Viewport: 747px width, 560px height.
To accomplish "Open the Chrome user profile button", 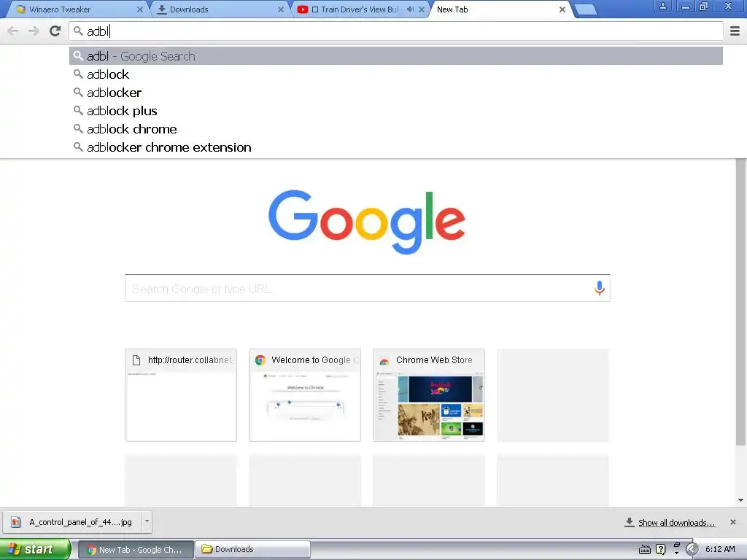I will [662, 6].
